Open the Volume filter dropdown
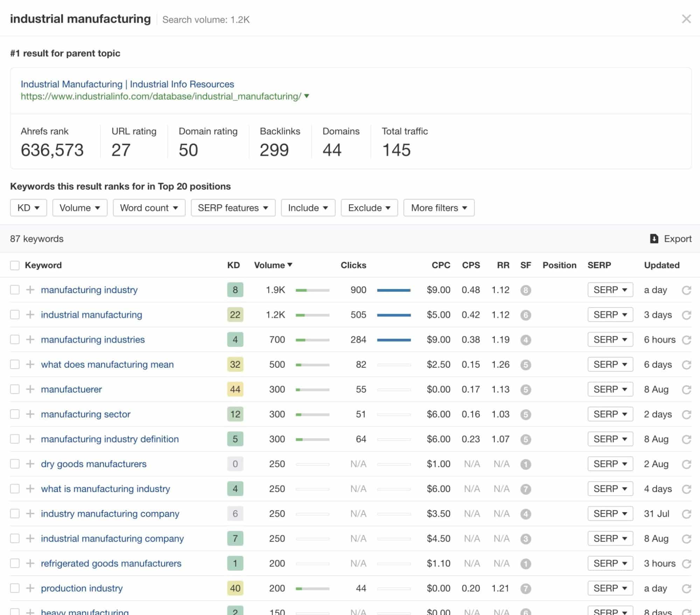Viewport: 700px width, 615px height. [80, 208]
